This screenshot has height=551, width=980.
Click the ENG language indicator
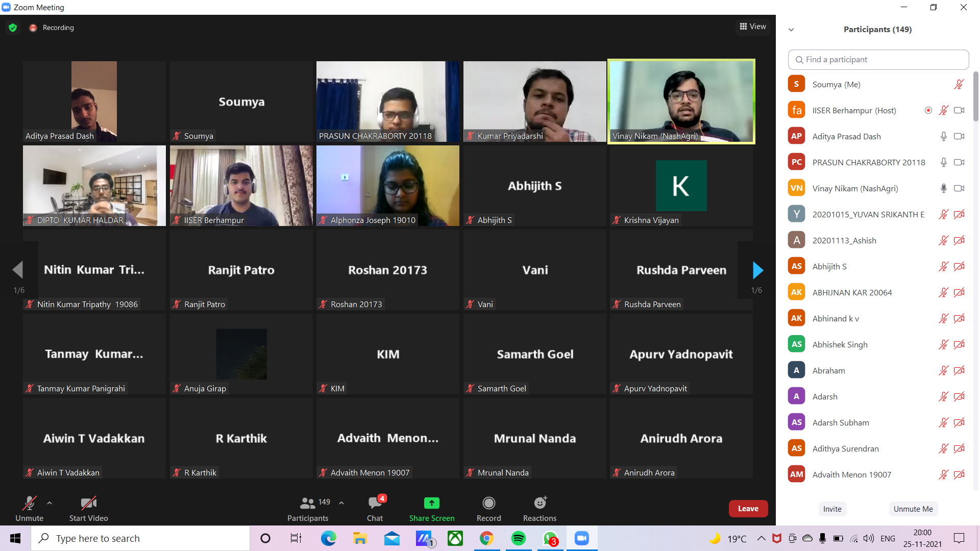coord(888,538)
